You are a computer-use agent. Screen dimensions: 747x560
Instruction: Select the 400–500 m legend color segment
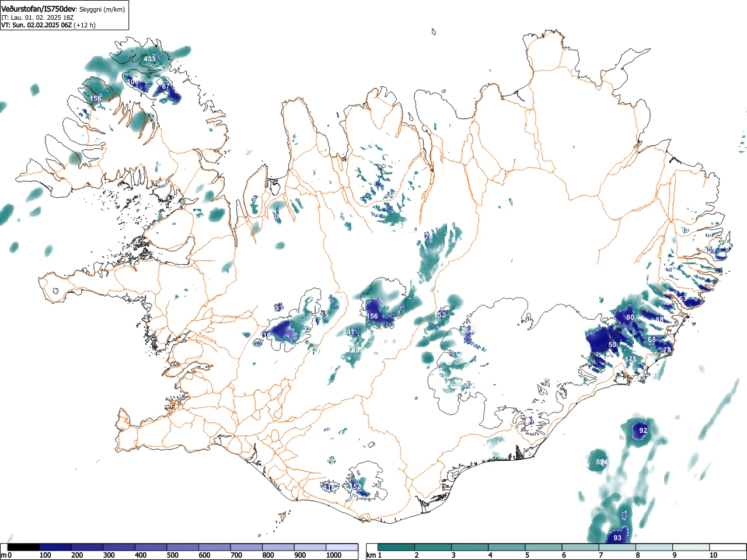[x=151, y=547]
